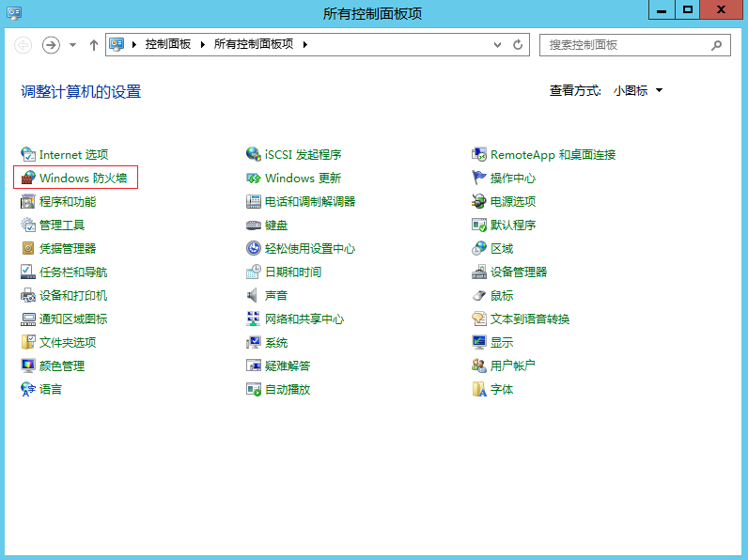This screenshot has height=560, width=748.
Task: Open the address bar history dropdown arrow
Action: point(495,44)
